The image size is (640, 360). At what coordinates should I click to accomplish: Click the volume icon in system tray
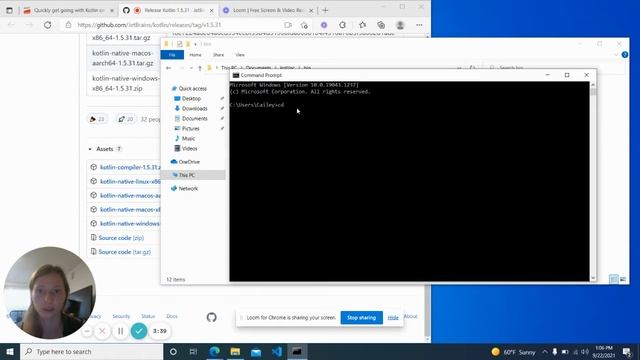[x=585, y=351]
